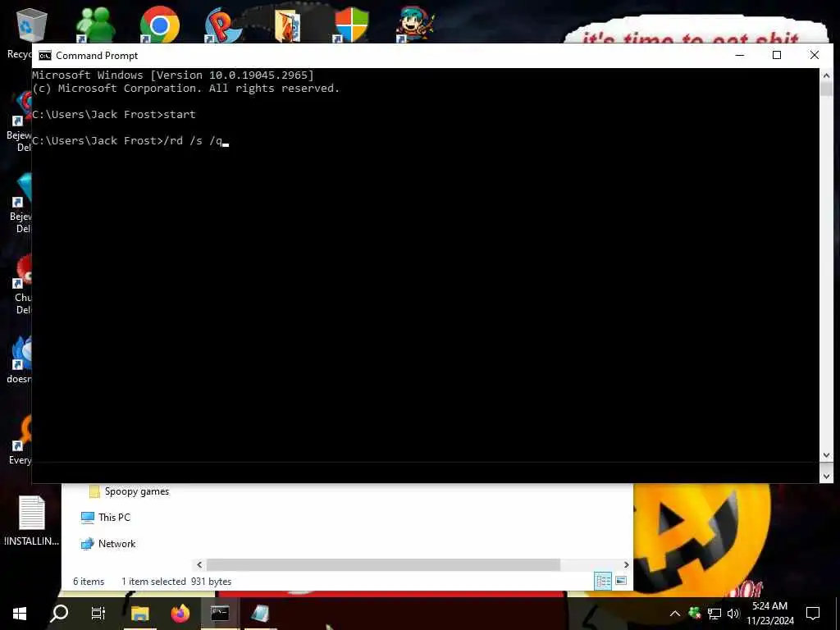Launch Firefox from the taskbar

click(180, 614)
